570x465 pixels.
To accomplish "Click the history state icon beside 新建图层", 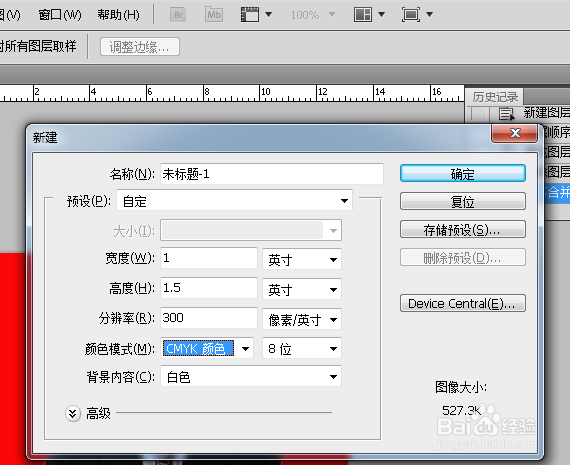I will click(x=506, y=114).
